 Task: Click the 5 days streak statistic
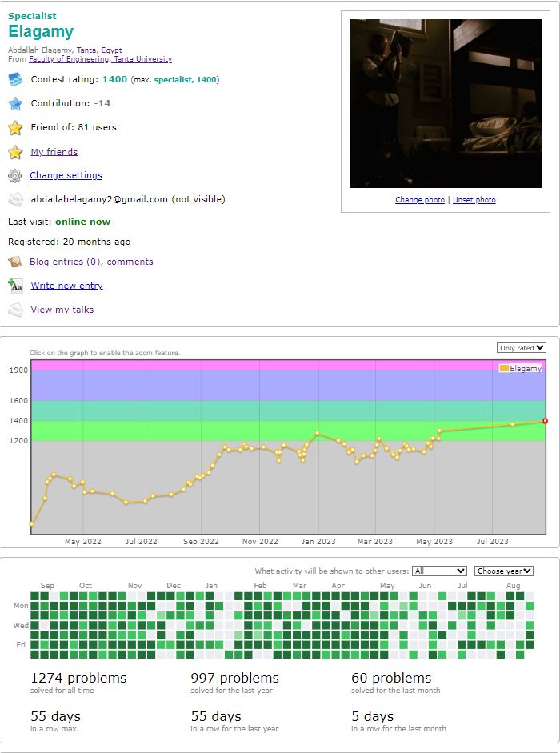pyautogui.click(x=398, y=721)
